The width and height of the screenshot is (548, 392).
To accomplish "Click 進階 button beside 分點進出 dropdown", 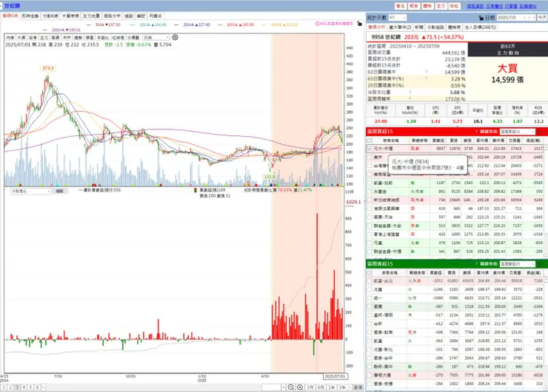I will coord(60,192).
